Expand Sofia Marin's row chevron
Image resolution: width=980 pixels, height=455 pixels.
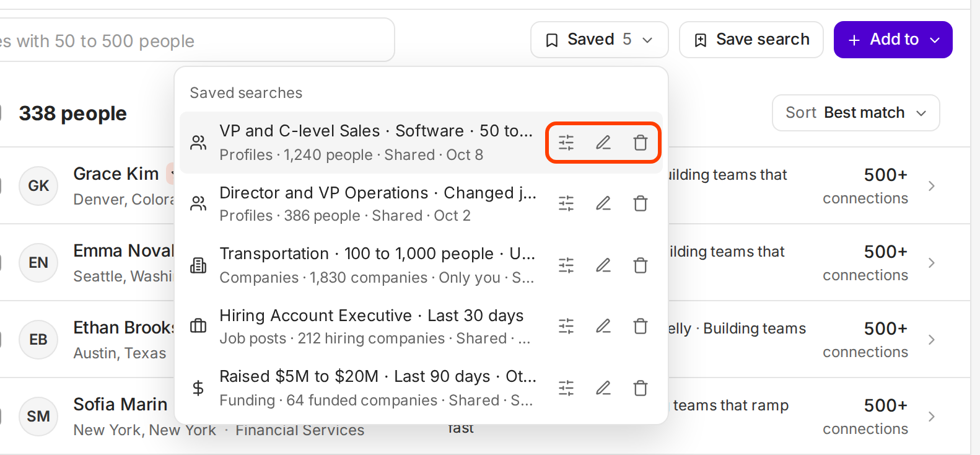[x=932, y=417]
